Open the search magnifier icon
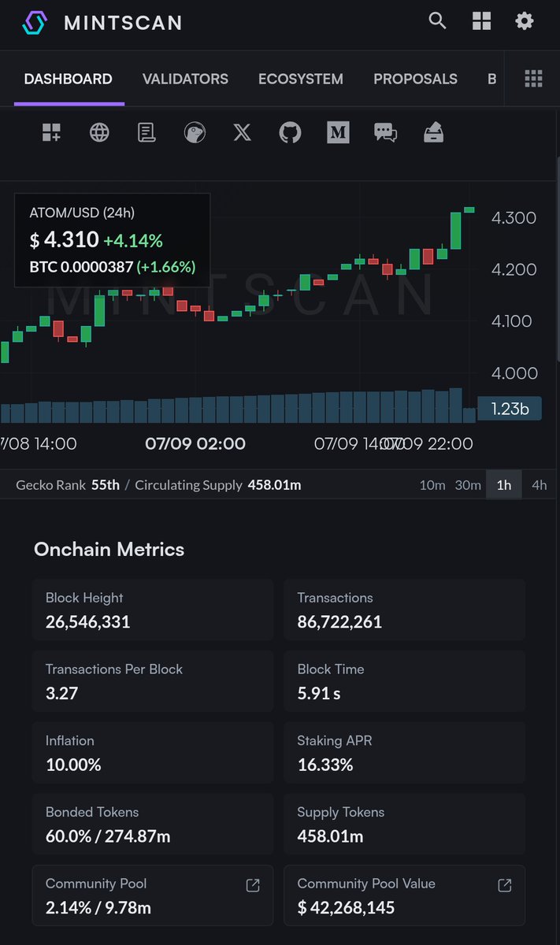The height and width of the screenshot is (945, 560). [x=437, y=21]
